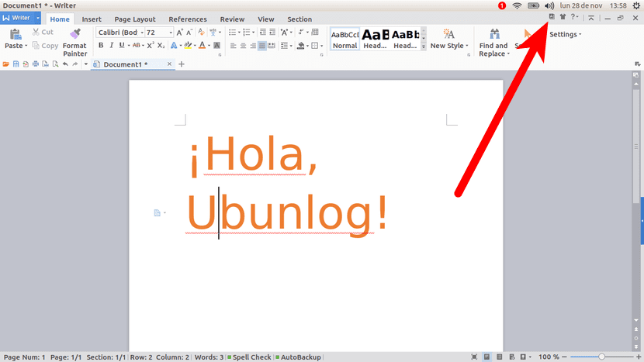This screenshot has height=362, width=644.
Task: Open the Page Layout tab
Action: pyautogui.click(x=134, y=19)
